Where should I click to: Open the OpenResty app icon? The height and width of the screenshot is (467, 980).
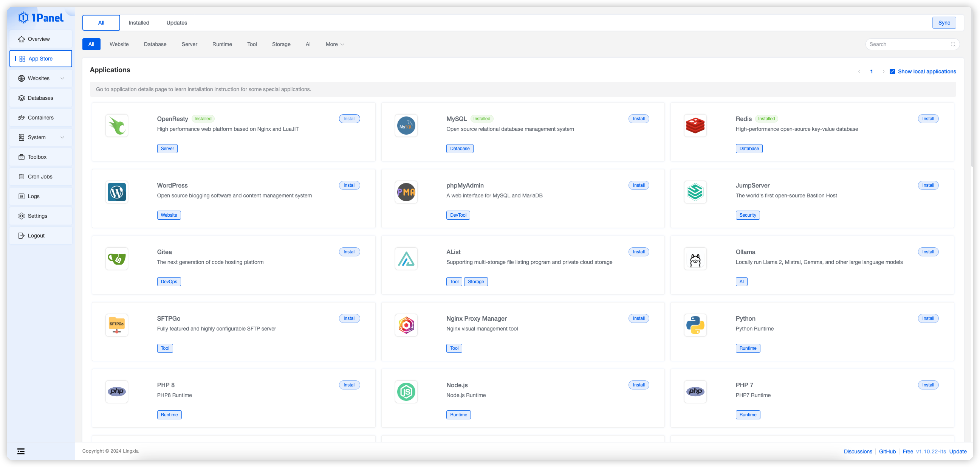[117, 126]
